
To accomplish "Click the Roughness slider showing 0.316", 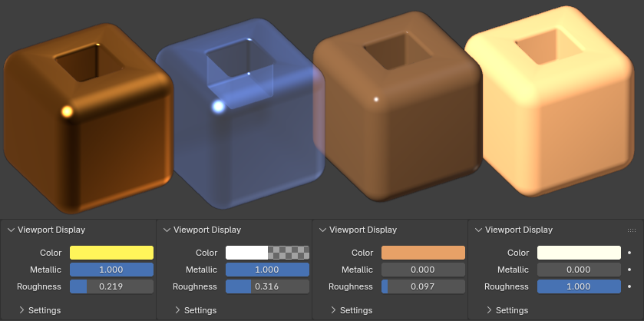I will tap(267, 286).
